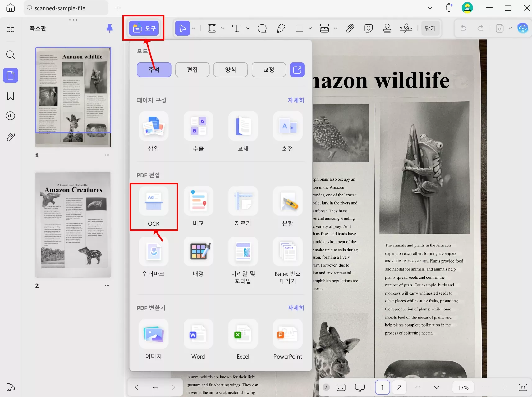Open the tab list dropdown chevron
The height and width of the screenshot is (397, 532).
click(x=430, y=8)
